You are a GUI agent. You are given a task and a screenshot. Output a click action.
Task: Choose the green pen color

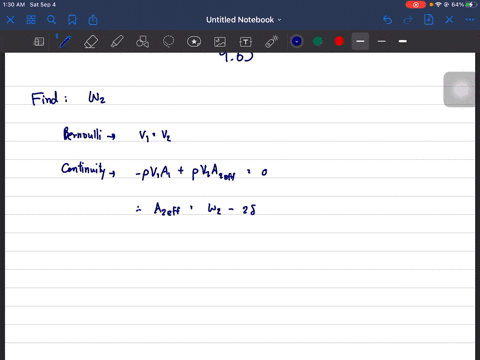tap(318, 41)
